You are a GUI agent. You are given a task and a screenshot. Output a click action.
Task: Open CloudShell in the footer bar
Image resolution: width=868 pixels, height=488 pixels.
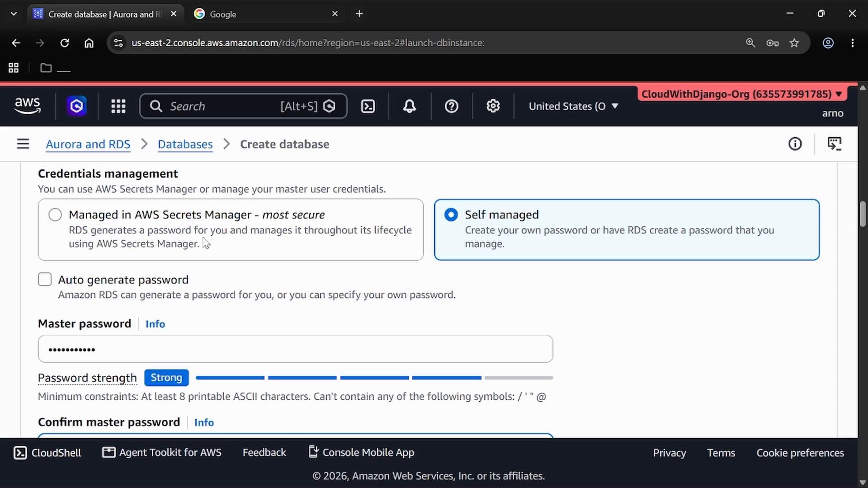(47, 453)
